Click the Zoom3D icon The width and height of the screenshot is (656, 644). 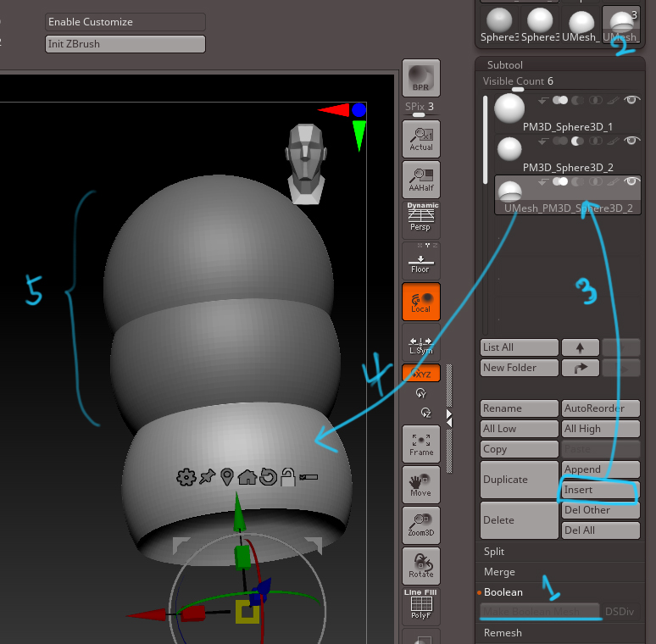pyautogui.click(x=421, y=525)
